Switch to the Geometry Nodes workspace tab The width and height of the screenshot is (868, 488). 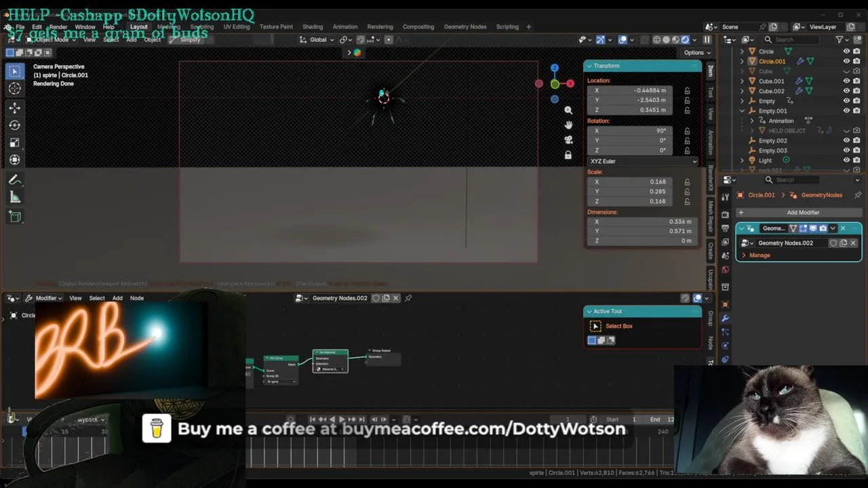[465, 27]
